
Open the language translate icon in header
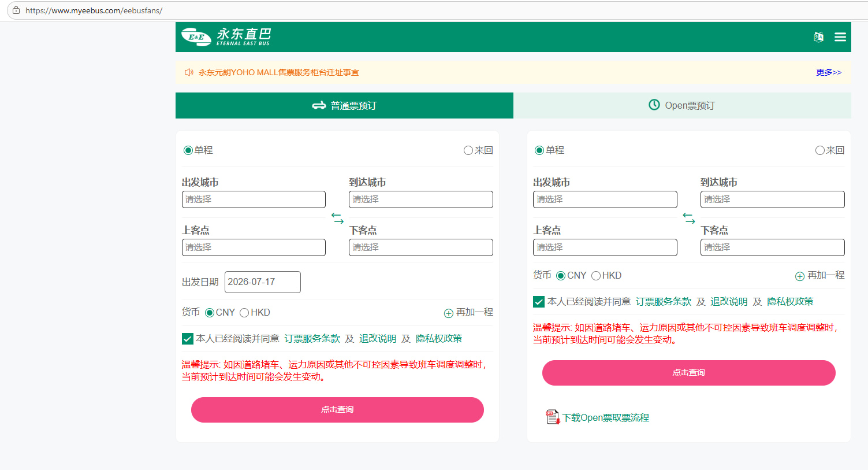(x=818, y=37)
